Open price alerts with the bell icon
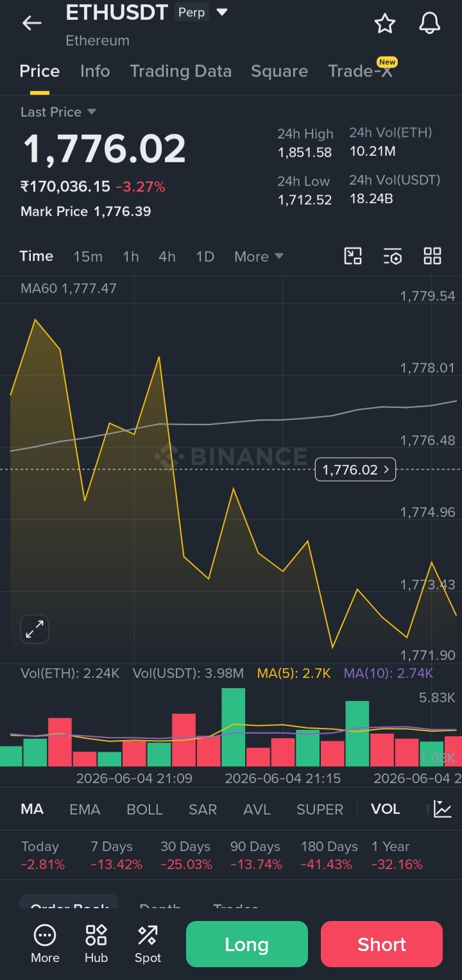The image size is (462, 980). click(430, 24)
